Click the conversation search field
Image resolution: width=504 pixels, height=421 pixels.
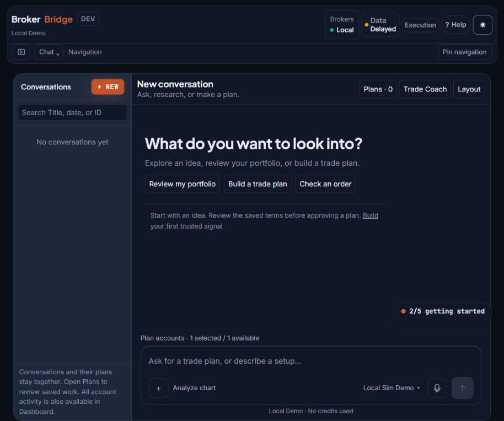pyautogui.click(x=72, y=112)
